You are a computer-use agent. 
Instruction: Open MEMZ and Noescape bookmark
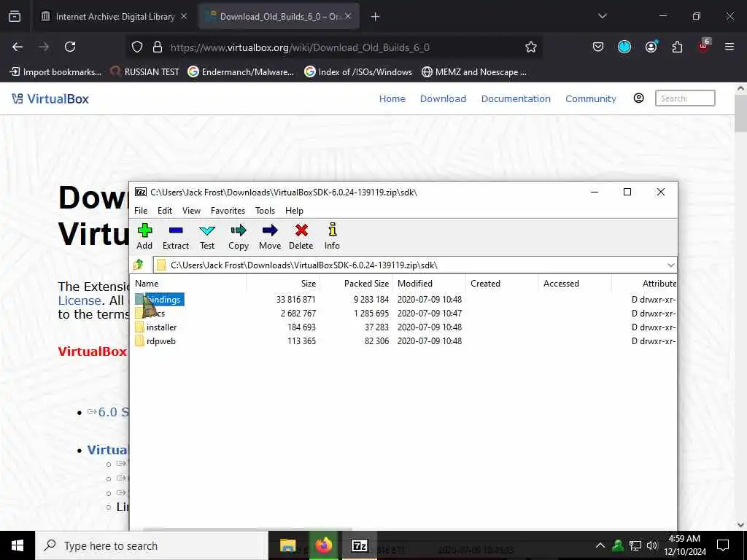click(x=474, y=72)
